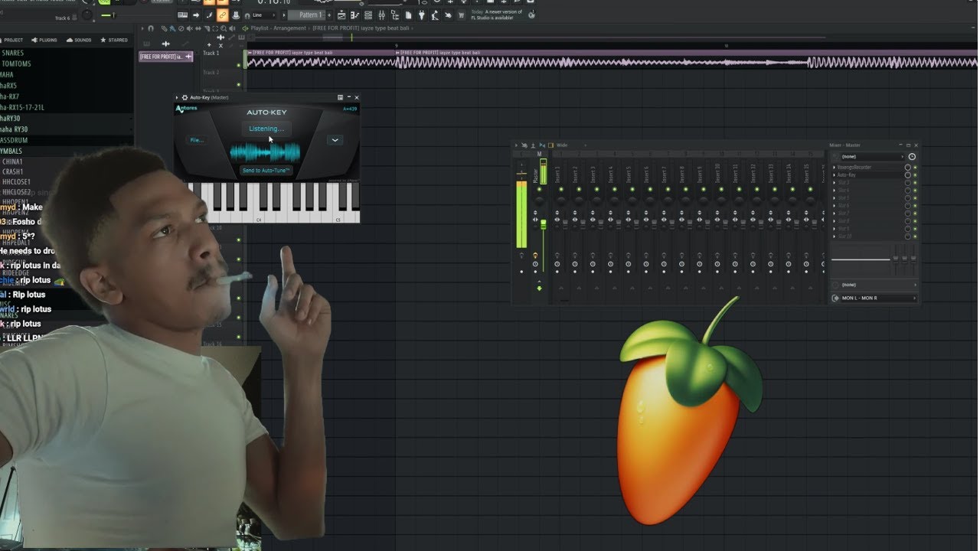Switch to the STARRED browser tab

click(x=115, y=40)
